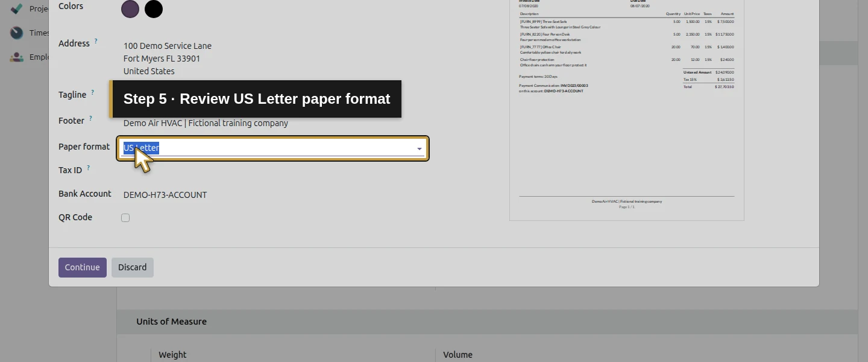Image resolution: width=868 pixels, height=362 pixels.
Task: Click address line 100 Demo Service Lane
Action: coord(168,46)
